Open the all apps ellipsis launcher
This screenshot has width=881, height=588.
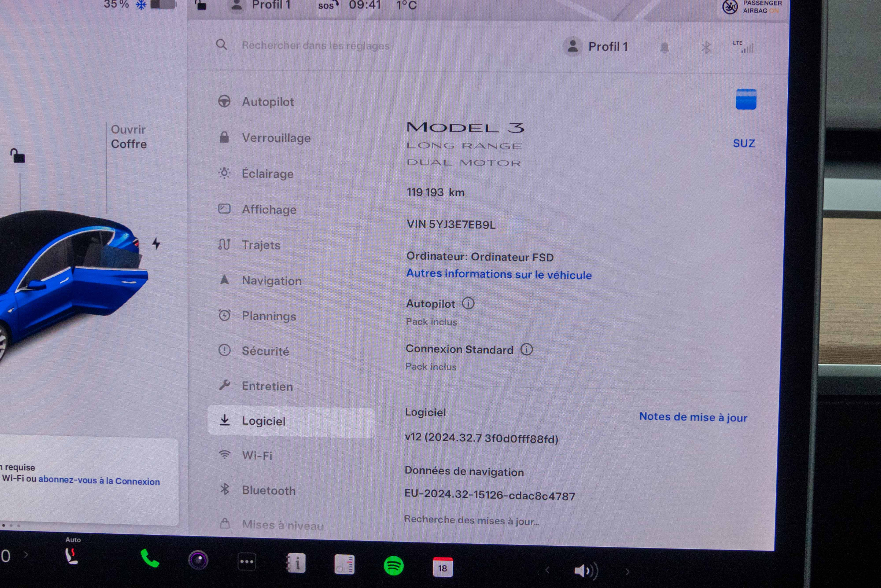(246, 562)
